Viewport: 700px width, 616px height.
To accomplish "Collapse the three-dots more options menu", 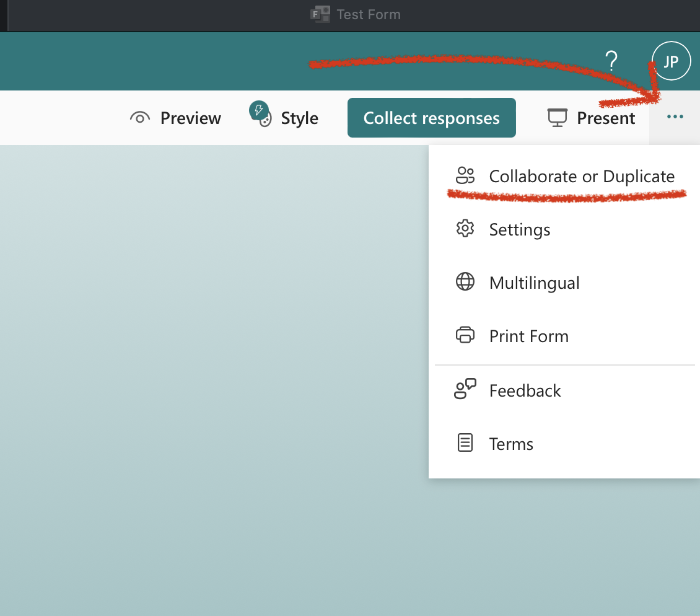I will point(675,117).
